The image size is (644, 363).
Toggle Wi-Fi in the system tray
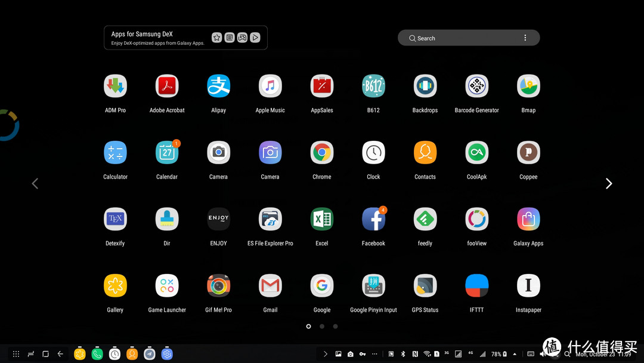pos(426,353)
